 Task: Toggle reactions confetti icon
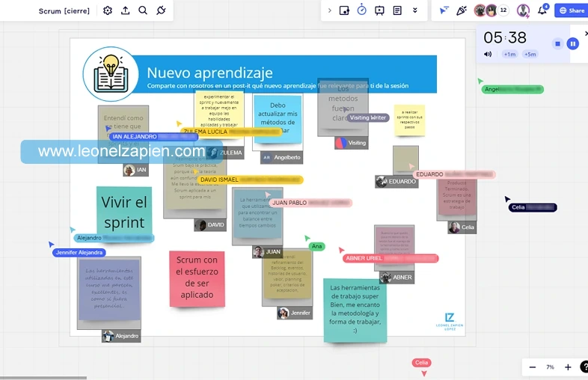pyautogui.click(x=462, y=10)
